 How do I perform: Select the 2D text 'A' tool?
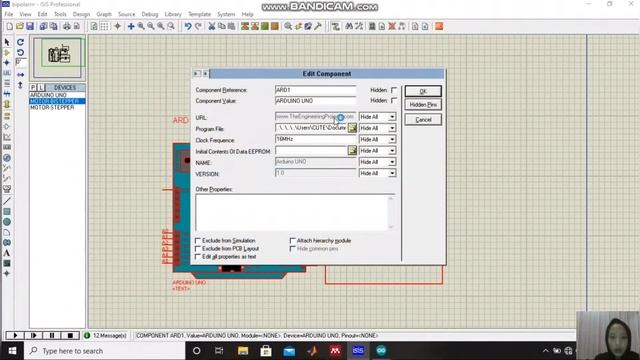7,253
